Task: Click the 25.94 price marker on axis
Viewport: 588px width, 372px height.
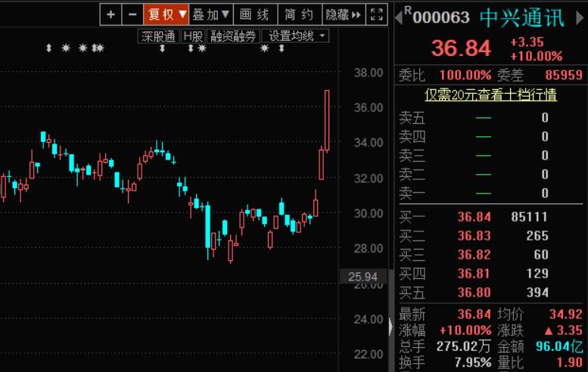Action: pos(362,277)
